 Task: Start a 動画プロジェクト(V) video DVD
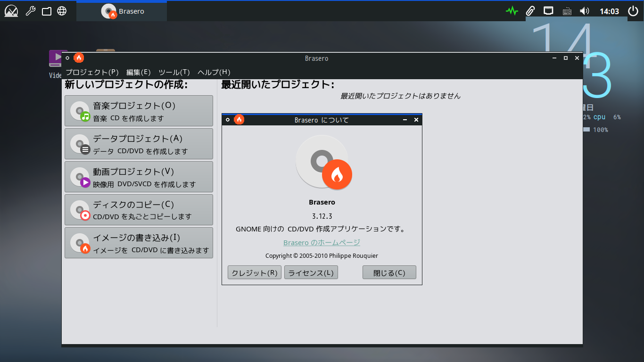139,177
